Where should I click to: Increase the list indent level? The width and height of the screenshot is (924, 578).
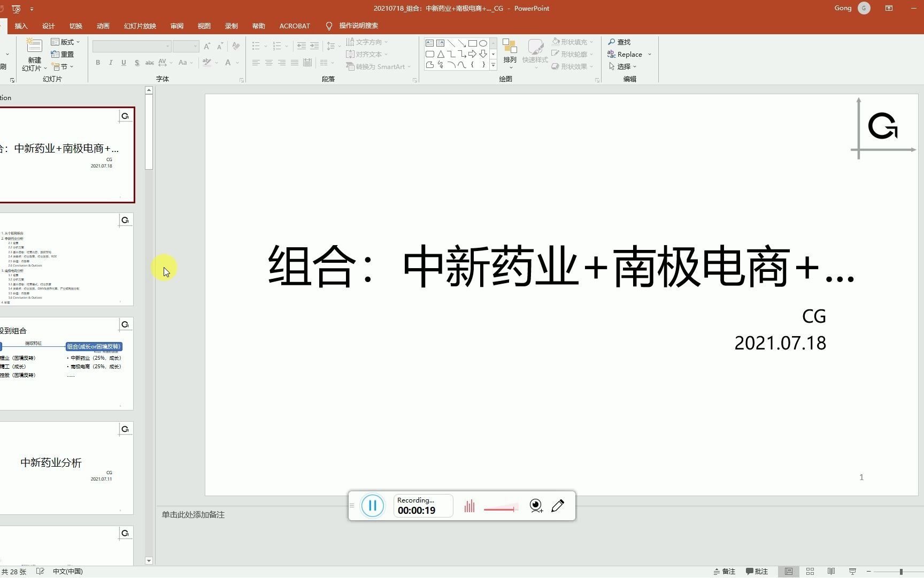click(314, 46)
